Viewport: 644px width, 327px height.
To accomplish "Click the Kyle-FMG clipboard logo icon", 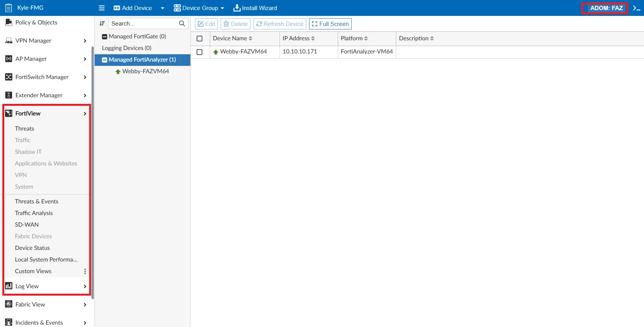I will point(9,8).
